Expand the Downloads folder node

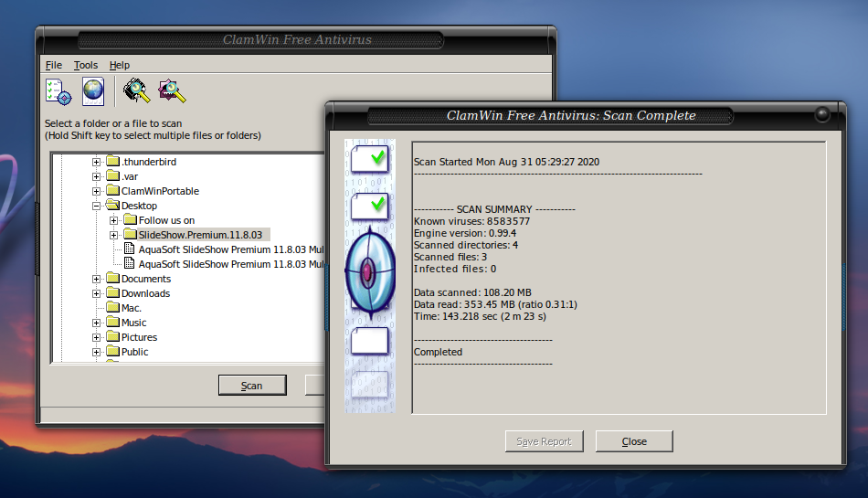pyautogui.click(x=96, y=294)
